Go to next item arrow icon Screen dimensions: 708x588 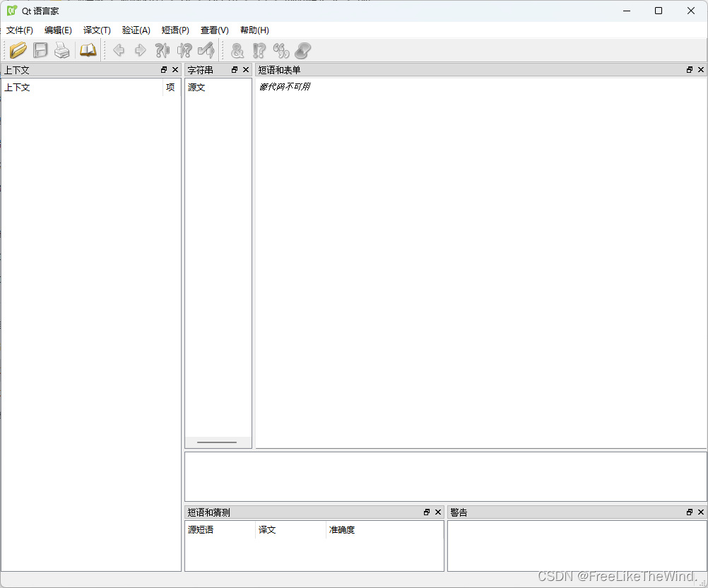[141, 50]
